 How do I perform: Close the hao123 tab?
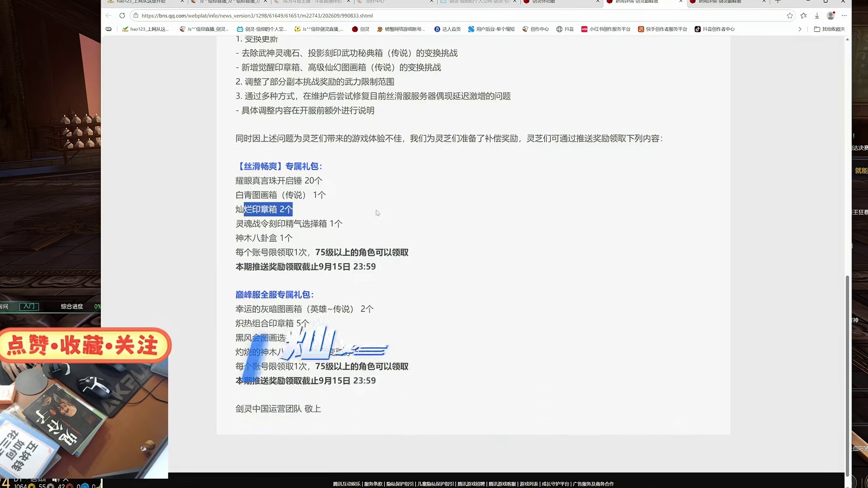[182, 2]
